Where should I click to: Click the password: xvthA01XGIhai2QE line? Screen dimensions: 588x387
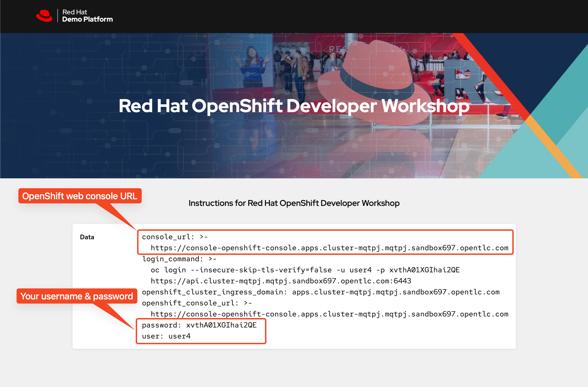click(x=199, y=325)
